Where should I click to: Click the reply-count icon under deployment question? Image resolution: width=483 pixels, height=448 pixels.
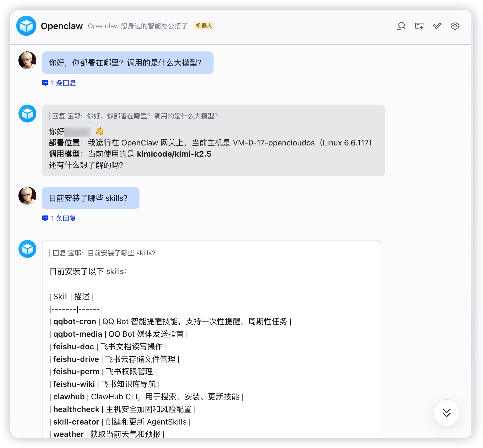click(x=45, y=83)
